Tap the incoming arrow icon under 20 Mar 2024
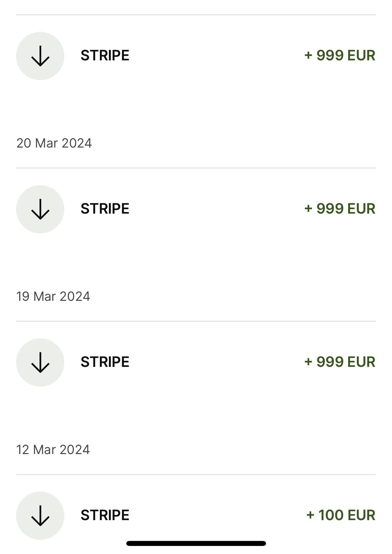Screen dimensions: 392x554 [40, 209]
